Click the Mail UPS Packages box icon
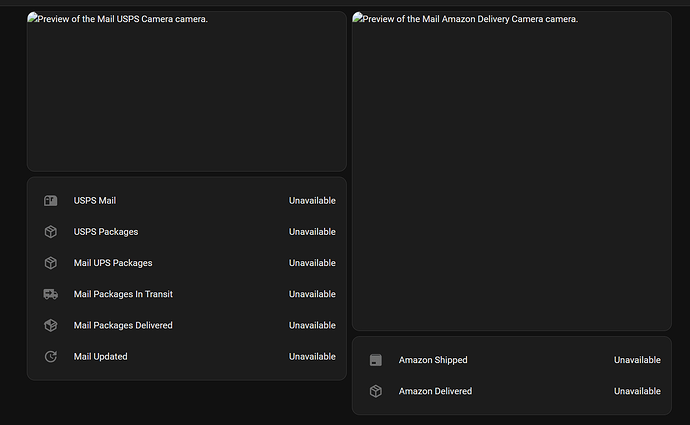The image size is (690, 425). [51, 263]
